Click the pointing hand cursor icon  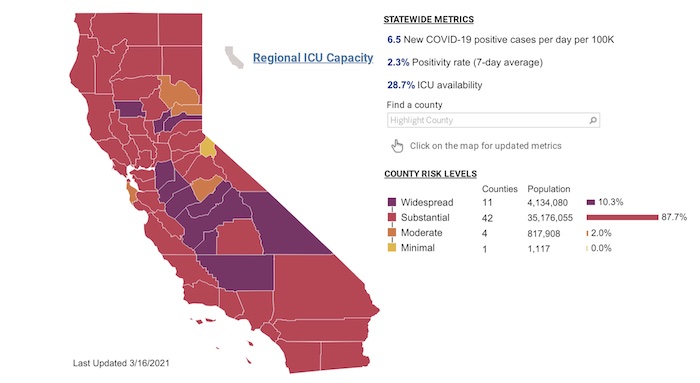coord(397,146)
